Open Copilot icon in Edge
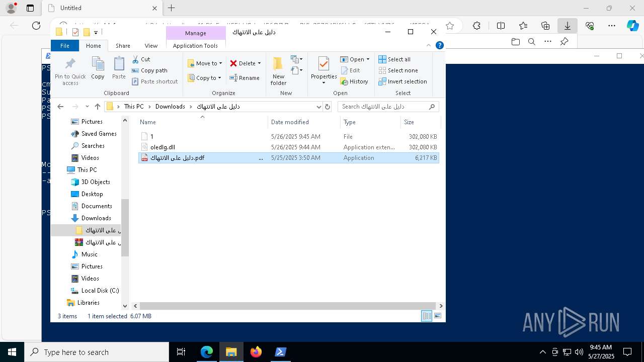This screenshot has width=644, height=362. point(632,26)
